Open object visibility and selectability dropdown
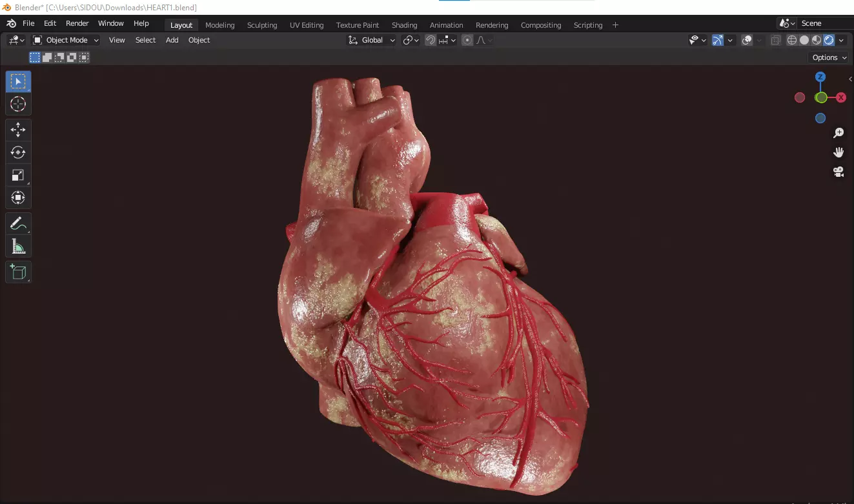This screenshot has height=504, width=854. (698, 40)
